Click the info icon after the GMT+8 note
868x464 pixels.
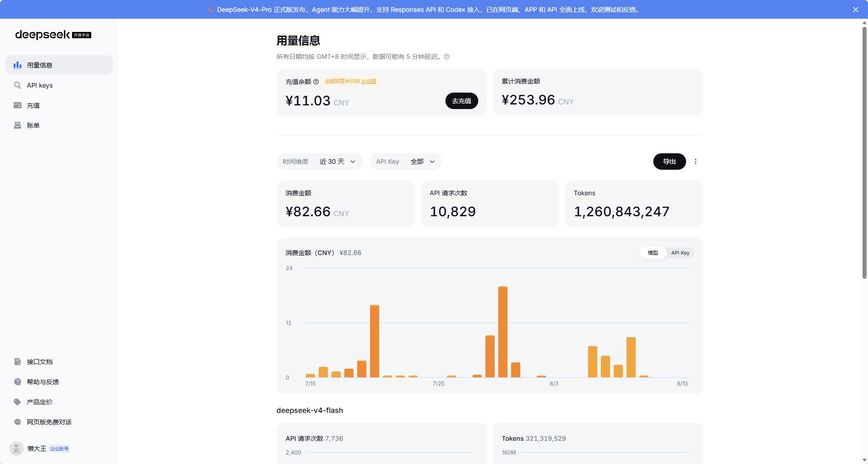447,57
